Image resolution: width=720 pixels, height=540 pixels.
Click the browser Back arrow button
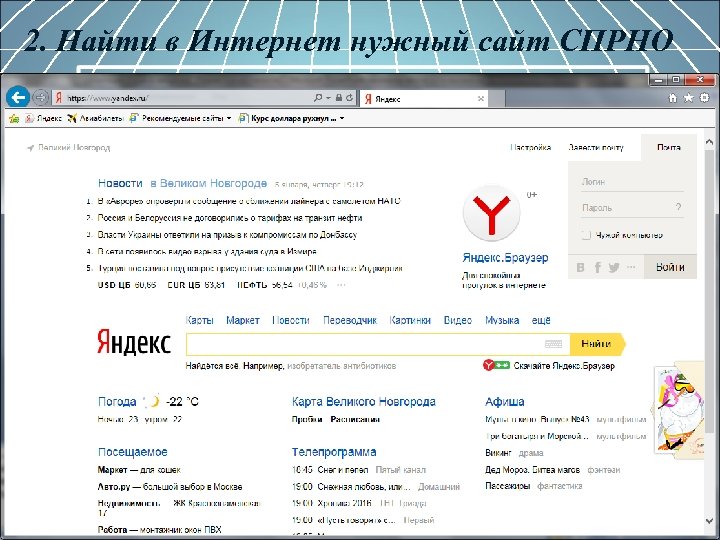coord(18,98)
